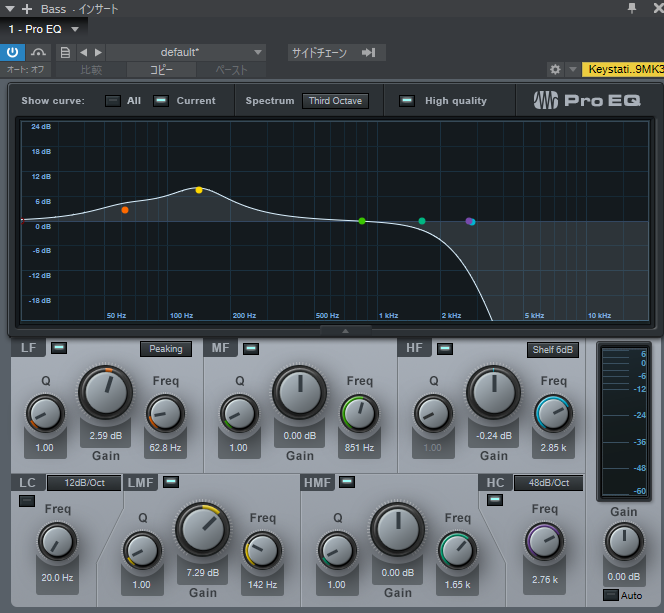The width and height of the screenshot is (664, 613).
Task: Pin the plugin window
Action: pyautogui.click(x=631, y=8)
